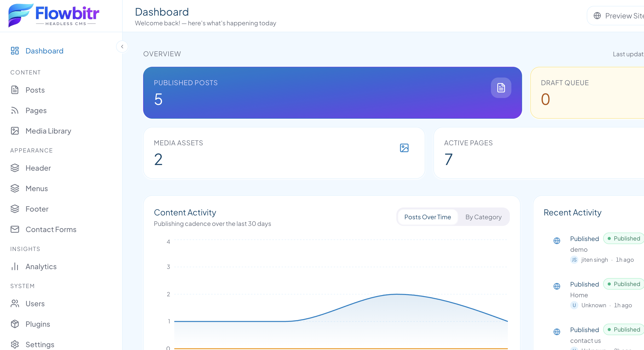Switch to By Category tab
This screenshot has height=350, width=644.
[483, 217]
